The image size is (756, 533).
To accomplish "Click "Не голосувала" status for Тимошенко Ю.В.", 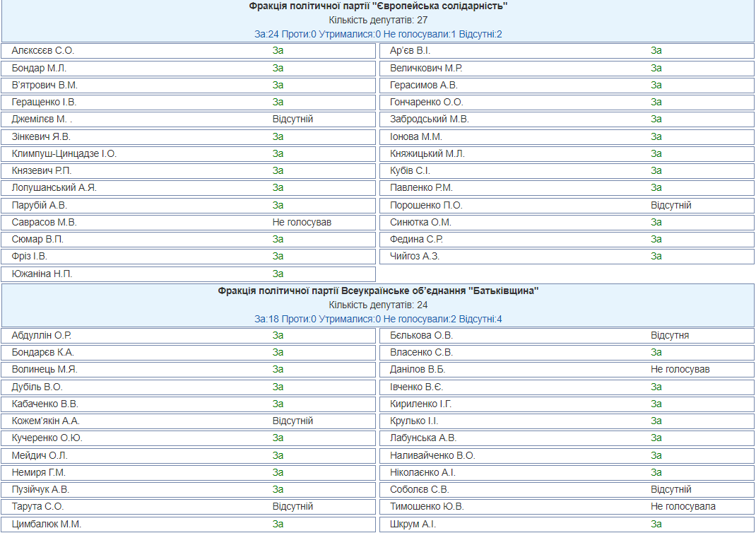I will coord(683,506).
